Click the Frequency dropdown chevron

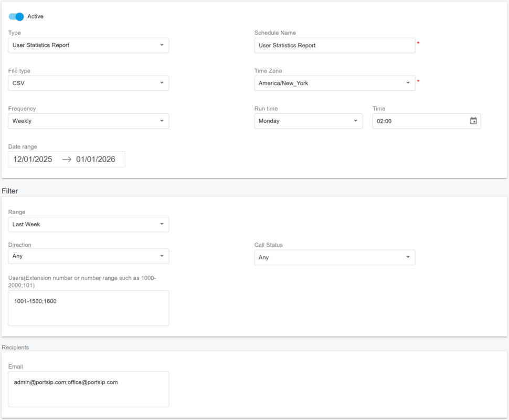pyautogui.click(x=163, y=121)
